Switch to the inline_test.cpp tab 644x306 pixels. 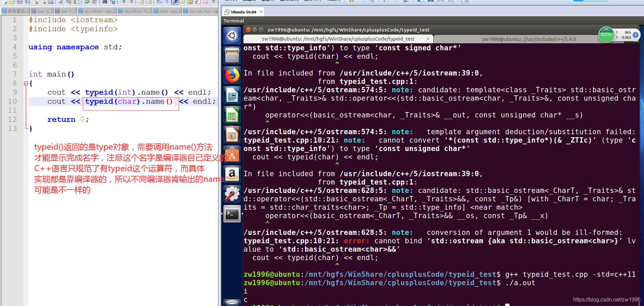(201, 11)
